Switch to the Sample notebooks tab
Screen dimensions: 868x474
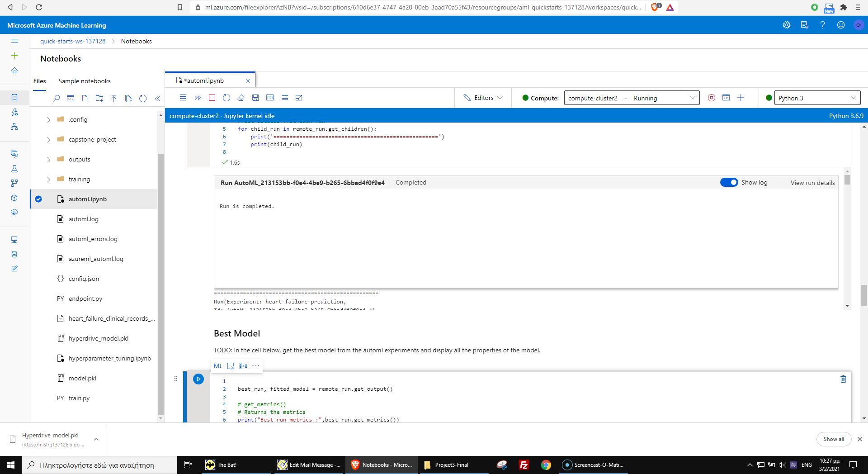click(85, 81)
